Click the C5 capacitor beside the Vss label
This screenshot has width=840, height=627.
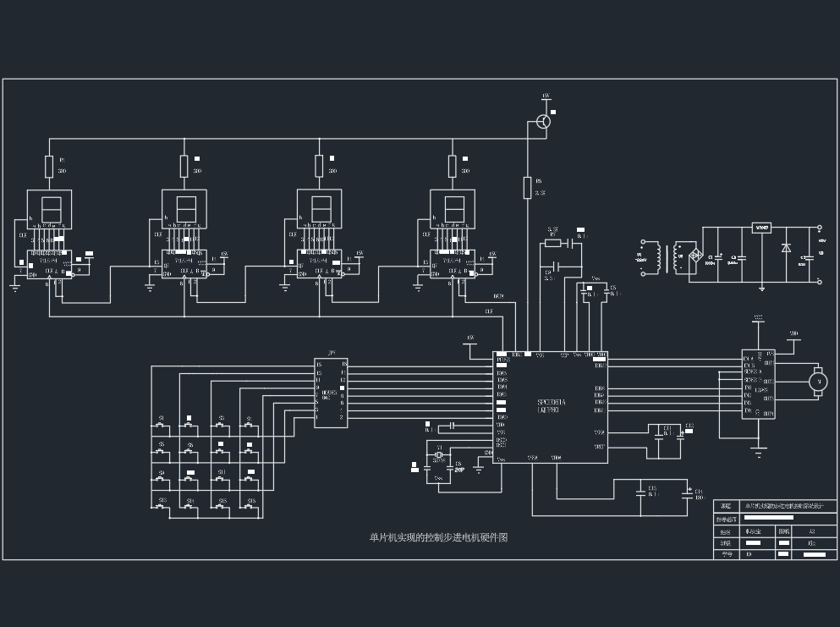point(607,291)
